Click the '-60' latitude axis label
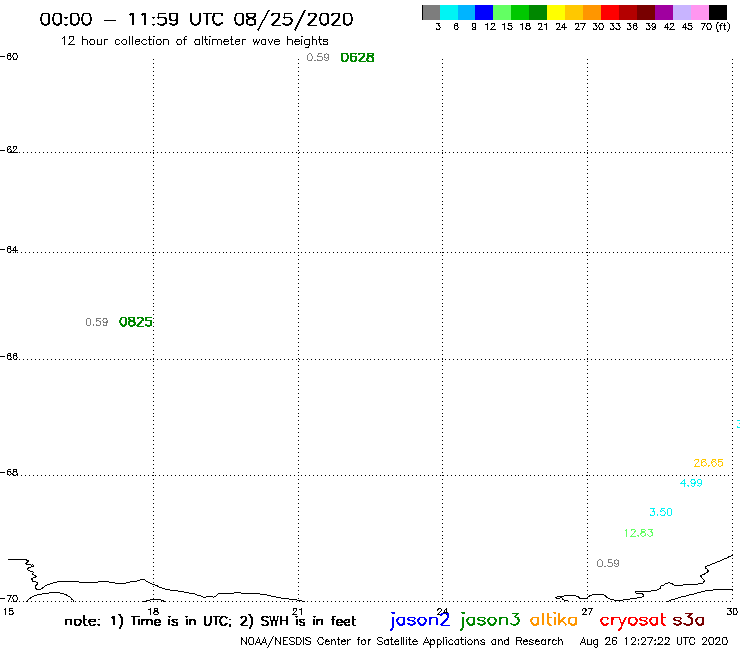The height and width of the screenshot is (650, 740). (9, 57)
